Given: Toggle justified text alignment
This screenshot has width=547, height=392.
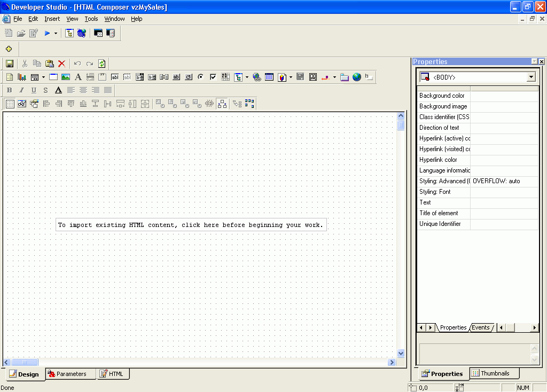Looking at the screenshot, I should [108, 90].
